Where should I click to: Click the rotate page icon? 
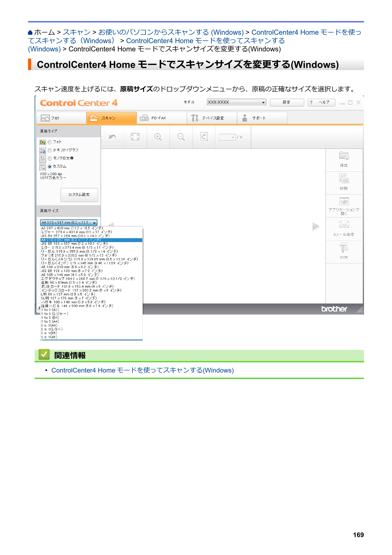204,137
